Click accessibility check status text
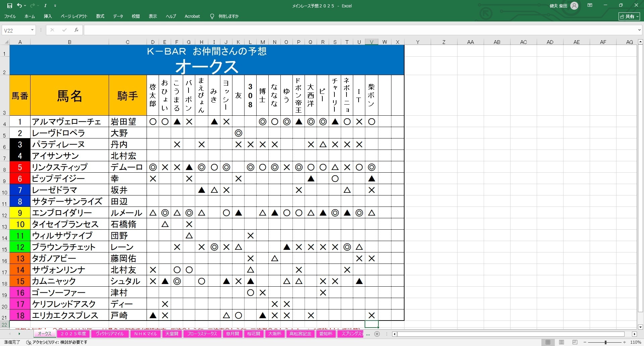 pyautogui.click(x=57, y=342)
